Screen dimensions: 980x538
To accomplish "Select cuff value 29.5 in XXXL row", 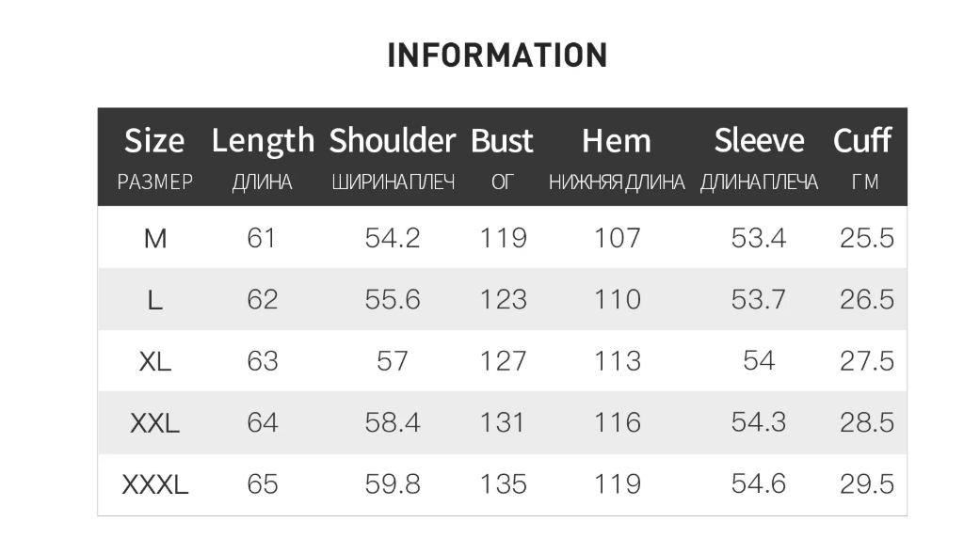I will (x=866, y=485).
